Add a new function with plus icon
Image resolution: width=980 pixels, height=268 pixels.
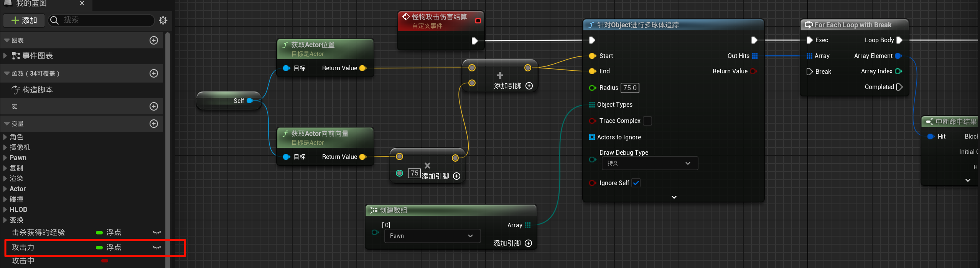tap(154, 73)
